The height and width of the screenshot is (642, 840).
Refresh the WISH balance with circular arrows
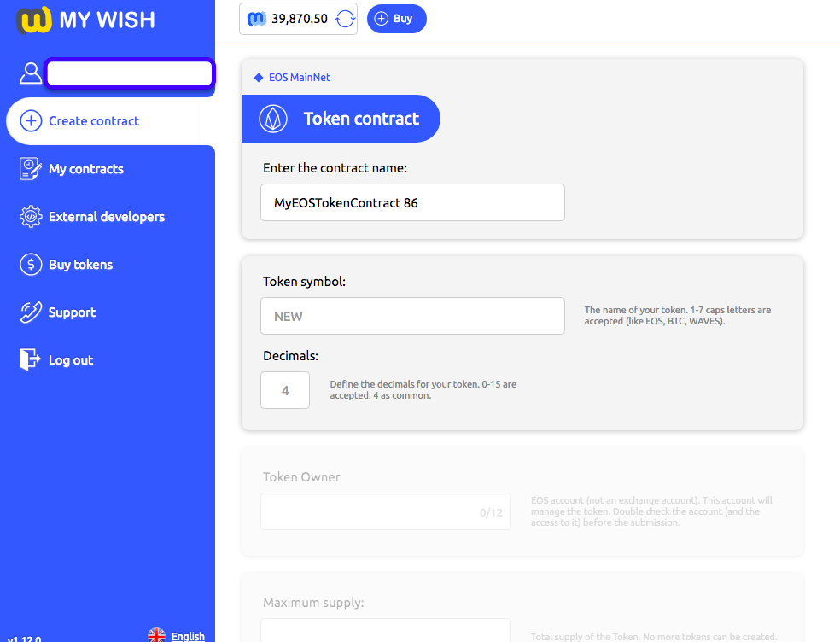pyautogui.click(x=345, y=19)
